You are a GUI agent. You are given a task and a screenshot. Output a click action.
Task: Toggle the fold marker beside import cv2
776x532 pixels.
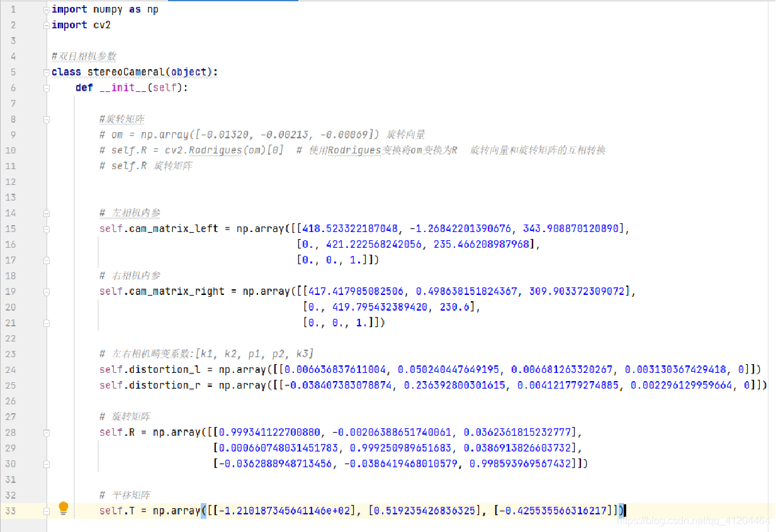[x=47, y=25]
